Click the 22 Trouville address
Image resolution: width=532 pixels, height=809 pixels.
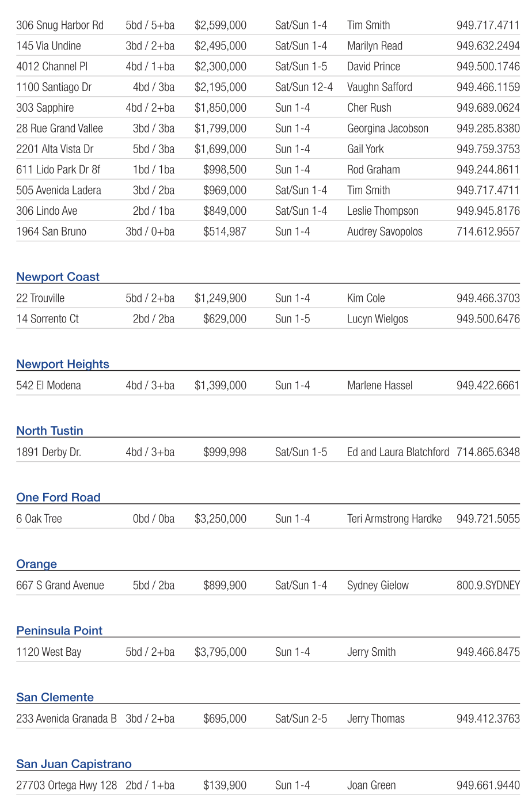[40, 298]
